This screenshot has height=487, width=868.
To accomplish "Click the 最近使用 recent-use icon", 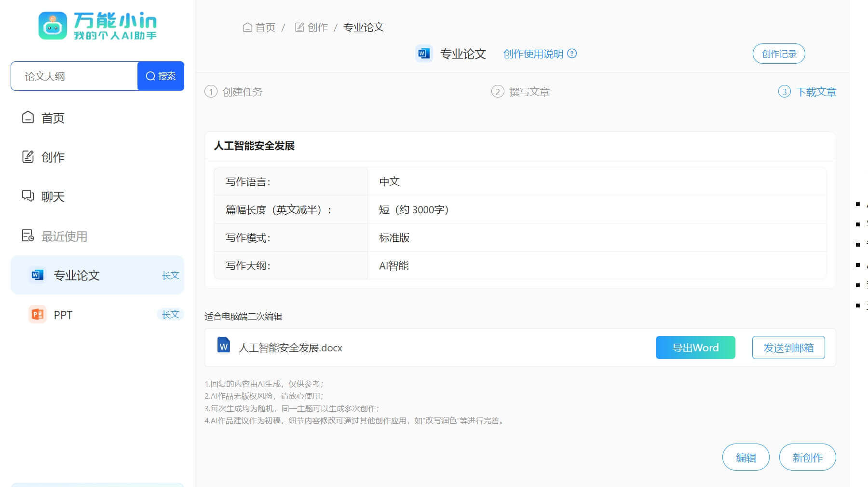I will (28, 236).
